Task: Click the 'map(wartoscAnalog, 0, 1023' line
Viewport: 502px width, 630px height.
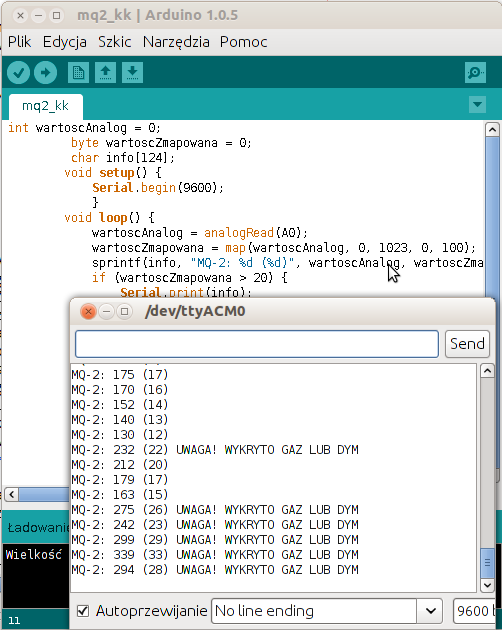Action: [284, 248]
